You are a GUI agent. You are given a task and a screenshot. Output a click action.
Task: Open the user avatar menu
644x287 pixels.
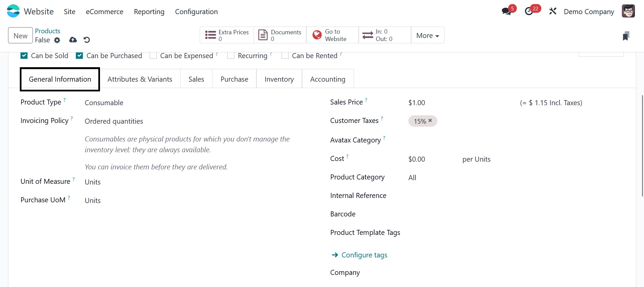click(628, 11)
